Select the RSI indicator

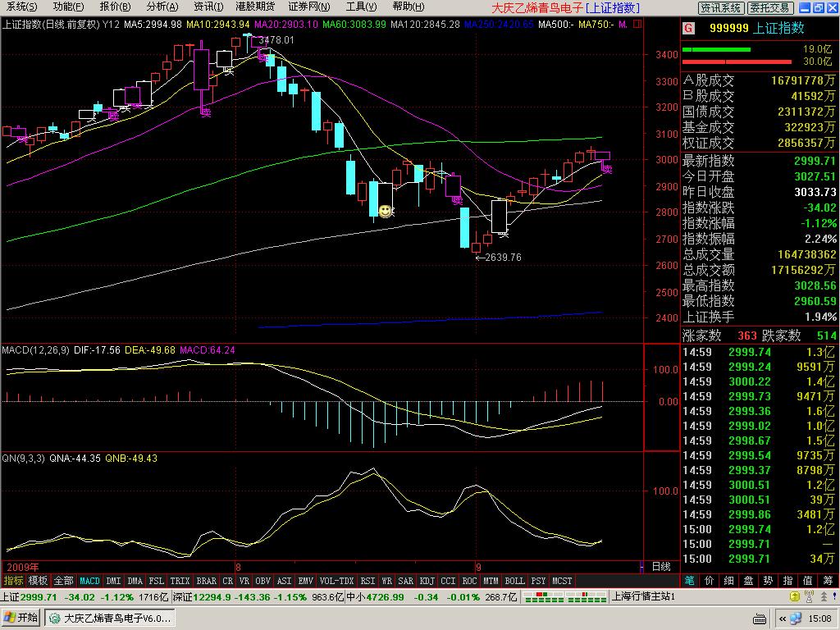[368, 581]
